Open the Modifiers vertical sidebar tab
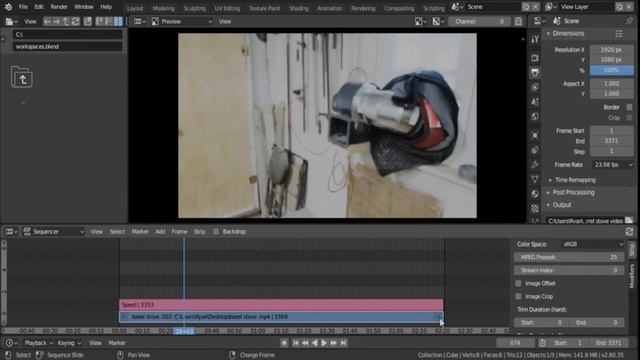Screen dimensions: 640x360 coord(632,276)
